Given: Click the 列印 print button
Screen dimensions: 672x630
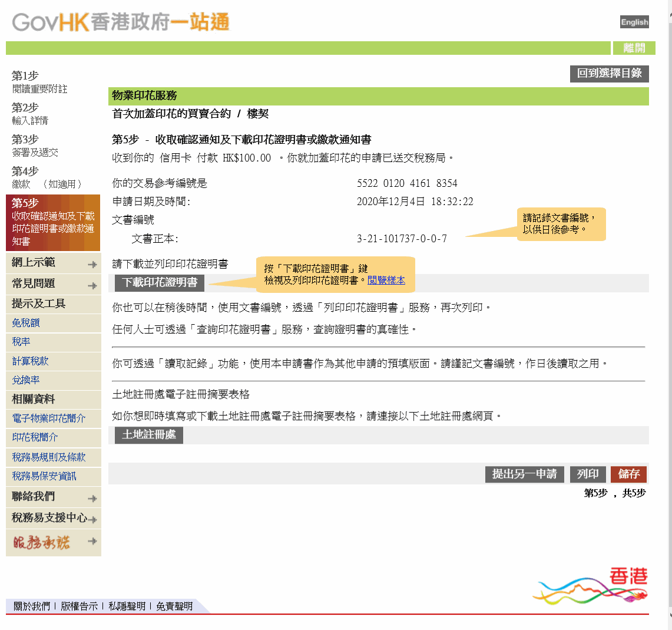Looking at the screenshot, I should (x=588, y=474).
